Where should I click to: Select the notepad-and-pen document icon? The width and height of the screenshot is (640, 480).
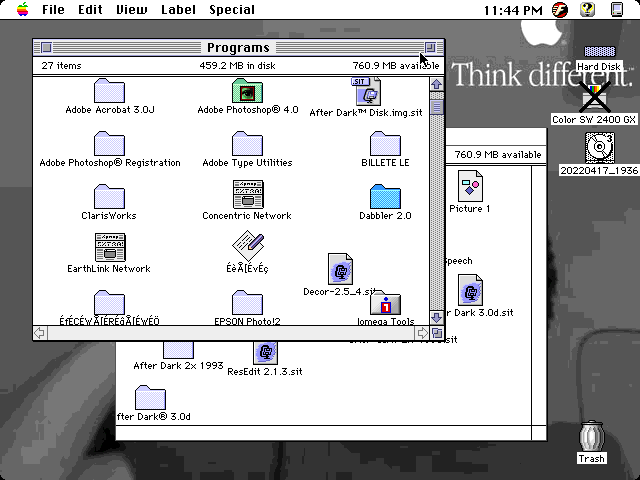click(248, 246)
